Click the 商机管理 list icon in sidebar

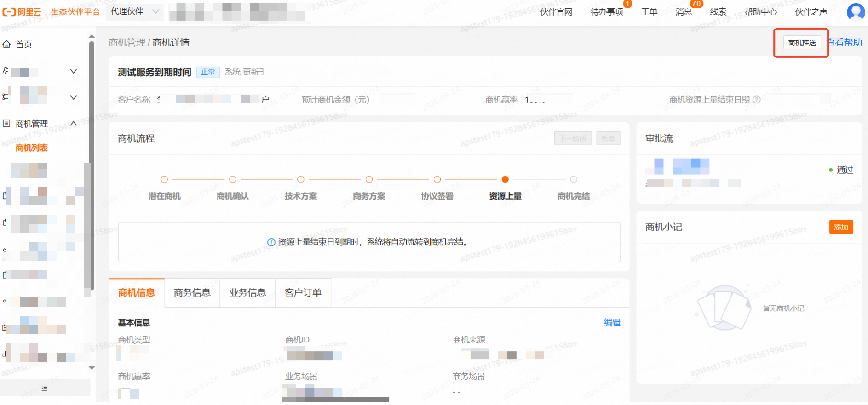(x=6, y=123)
